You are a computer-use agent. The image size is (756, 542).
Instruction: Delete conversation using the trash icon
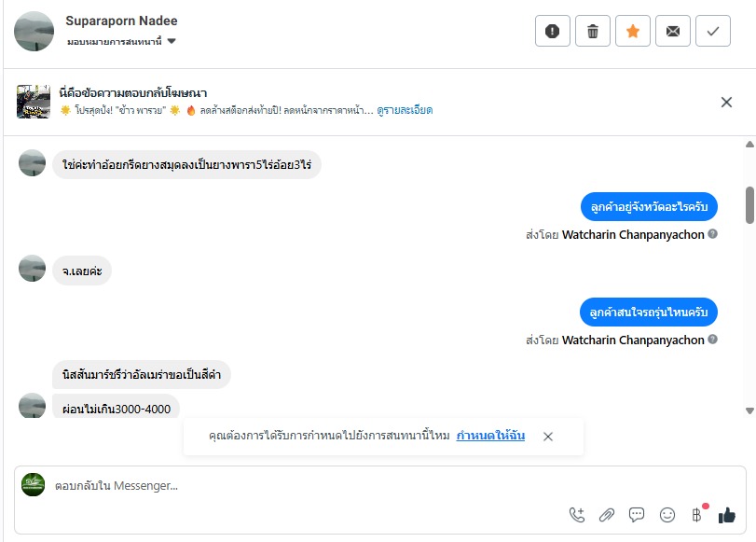click(x=593, y=31)
